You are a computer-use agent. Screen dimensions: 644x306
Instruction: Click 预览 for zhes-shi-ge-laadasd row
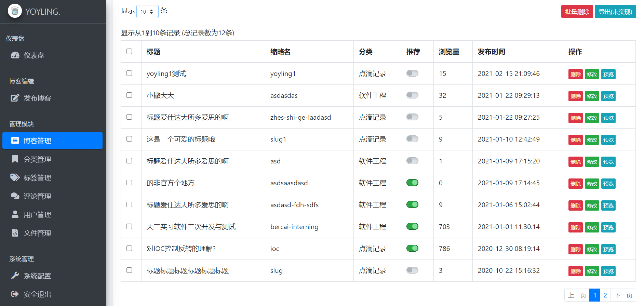(x=608, y=118)
